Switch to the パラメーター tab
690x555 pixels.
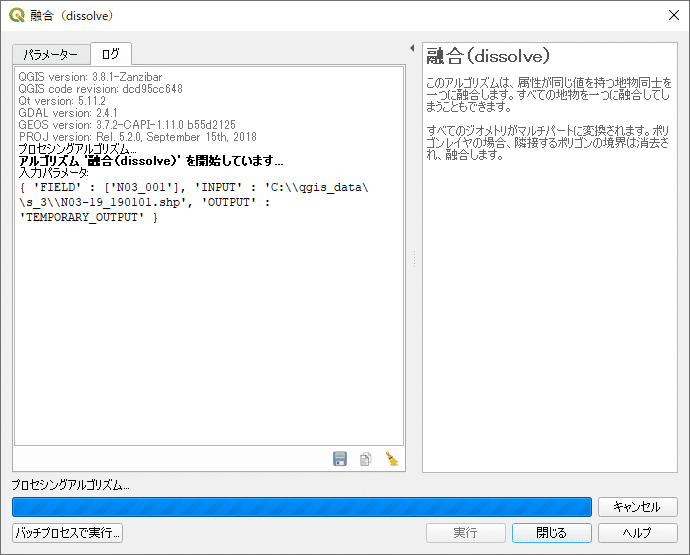[51, 55]
